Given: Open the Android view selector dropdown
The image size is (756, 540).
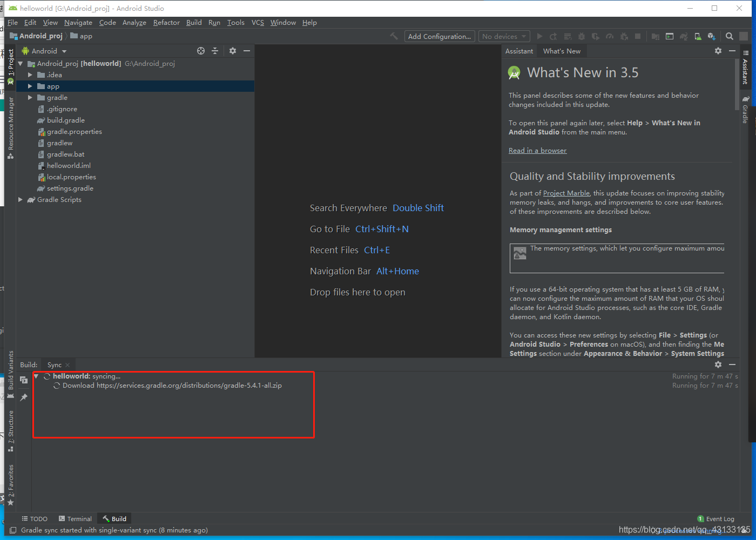Looking at the screenshot, I should click(x=44, y=51).
